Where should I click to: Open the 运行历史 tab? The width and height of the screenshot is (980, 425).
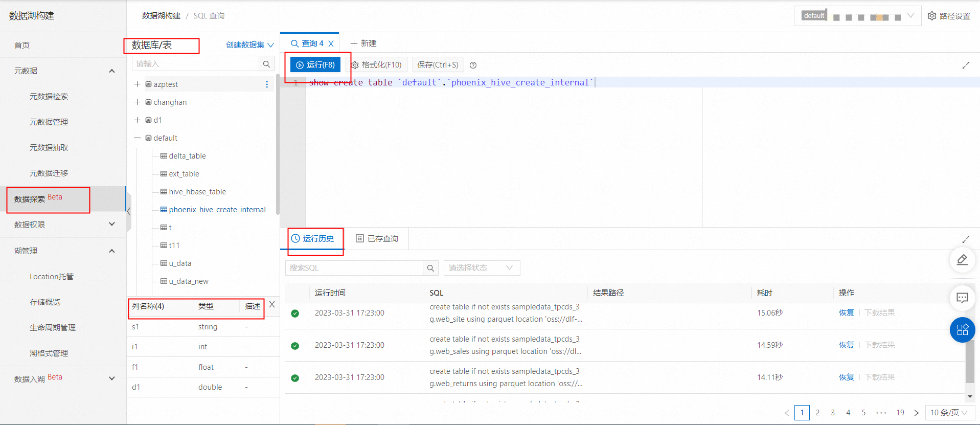coord(312,239)
